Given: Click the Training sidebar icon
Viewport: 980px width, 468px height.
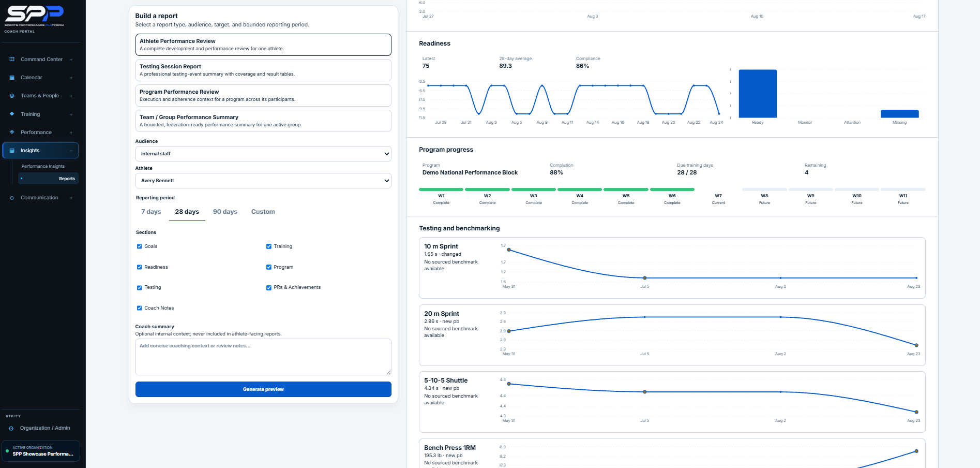Looking at the screenshot, I should [12, 114].
